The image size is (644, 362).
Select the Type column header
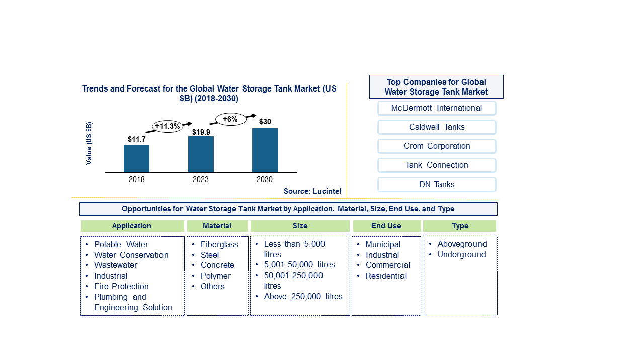pos(460,226)
